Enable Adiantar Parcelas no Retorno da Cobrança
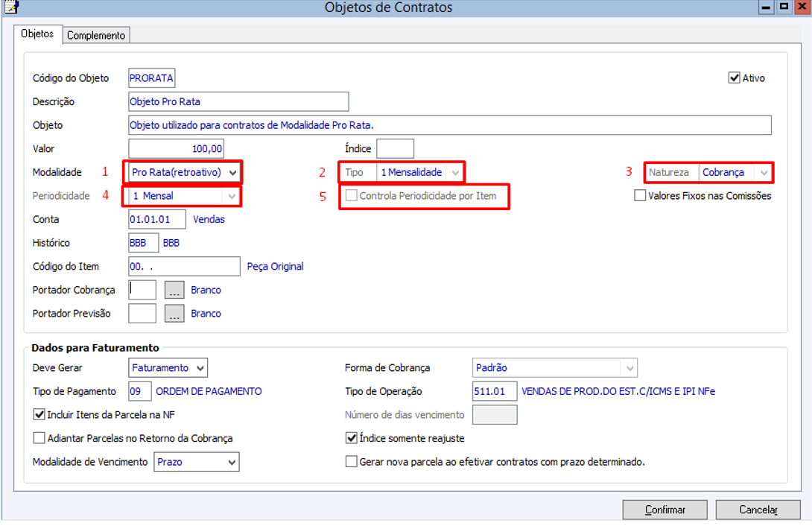Image resolution: width=812 pixels, height=526 pixels. coord(39,438)
